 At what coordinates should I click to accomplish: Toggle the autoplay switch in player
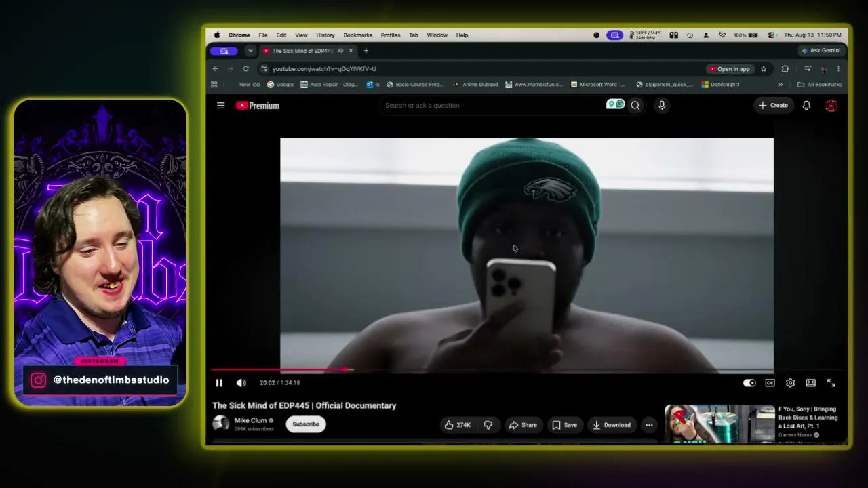coord(749,383)
